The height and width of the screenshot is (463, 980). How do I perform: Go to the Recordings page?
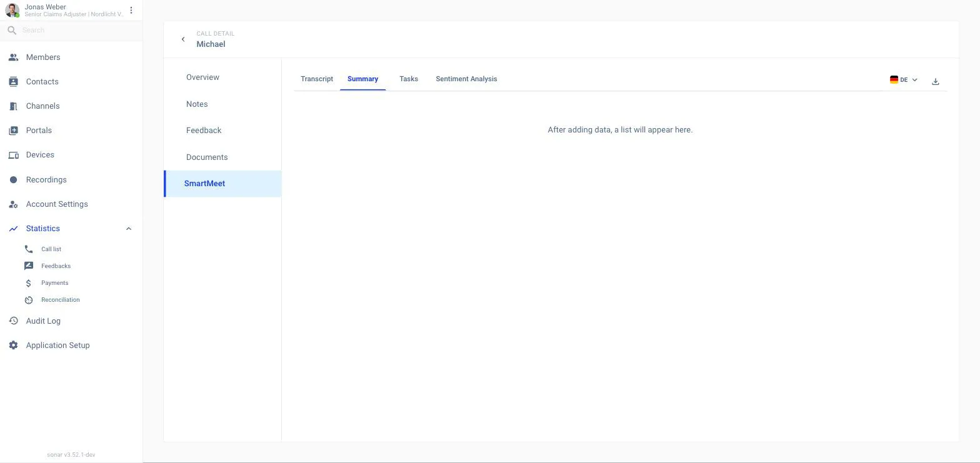(46, 180)
